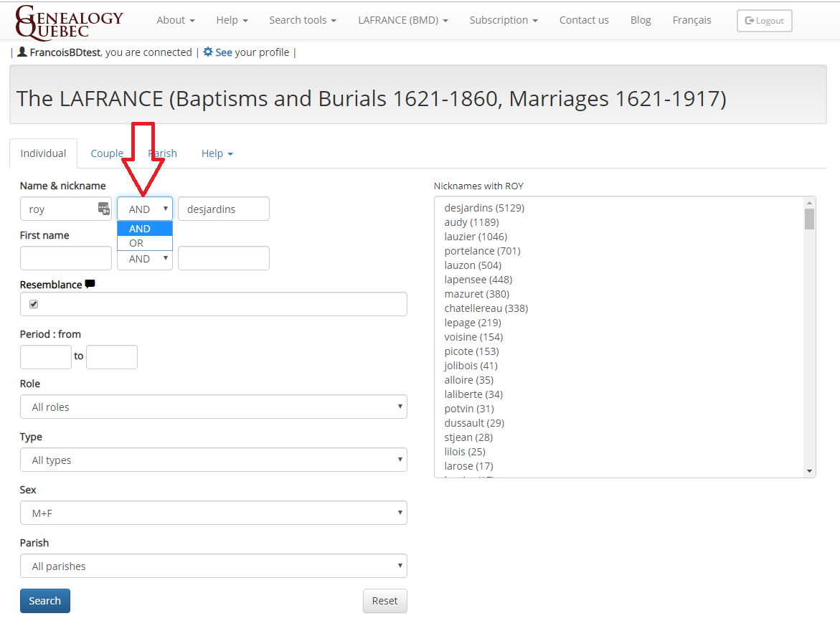840x636 pixels.
Task: Click the FrancoisBDtest username text
Action: (x=65, y=52)
